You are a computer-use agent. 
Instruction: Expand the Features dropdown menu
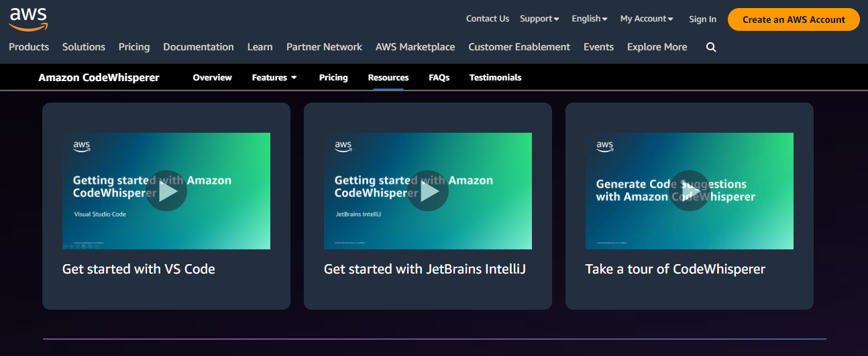coord(274,78)
